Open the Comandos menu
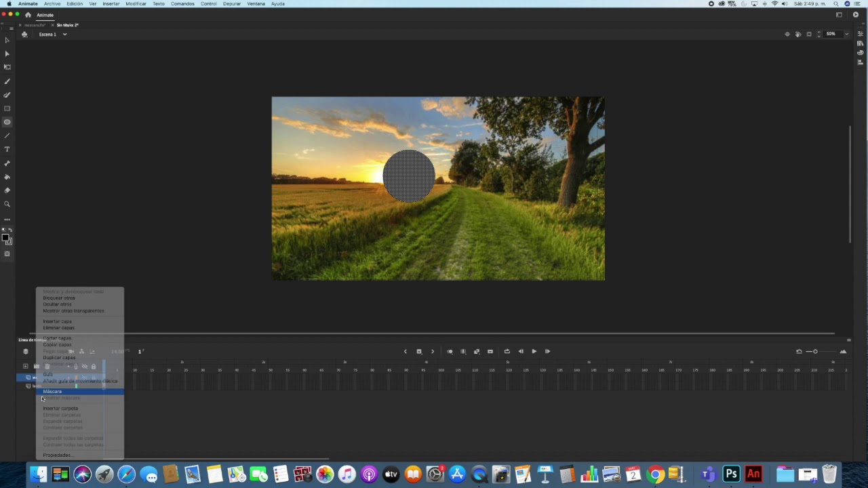Image resolution: width=868 pixels, height=488 pixels. tap(182, 3)
